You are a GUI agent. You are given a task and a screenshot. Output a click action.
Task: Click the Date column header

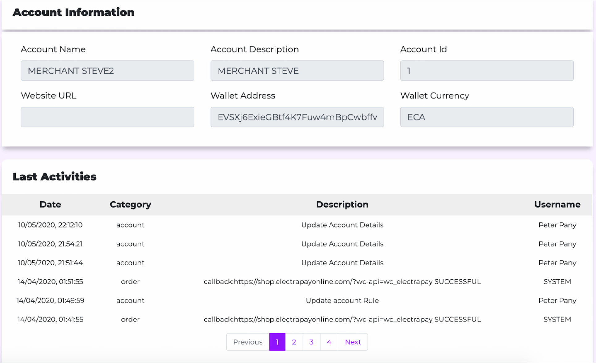(x=50, y=204)
